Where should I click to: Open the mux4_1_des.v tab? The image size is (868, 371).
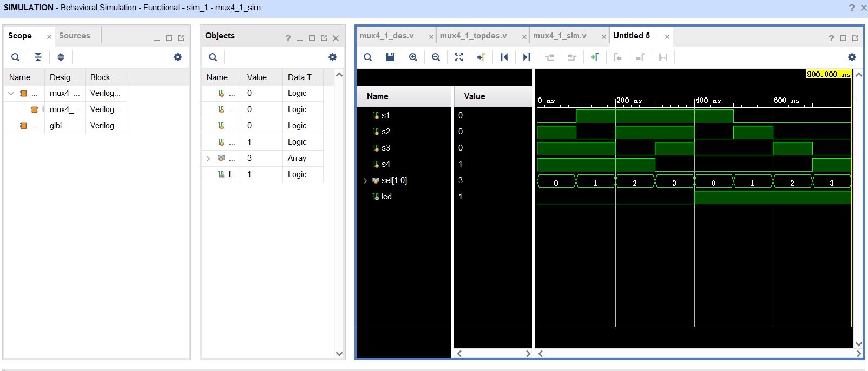(387, 36)
